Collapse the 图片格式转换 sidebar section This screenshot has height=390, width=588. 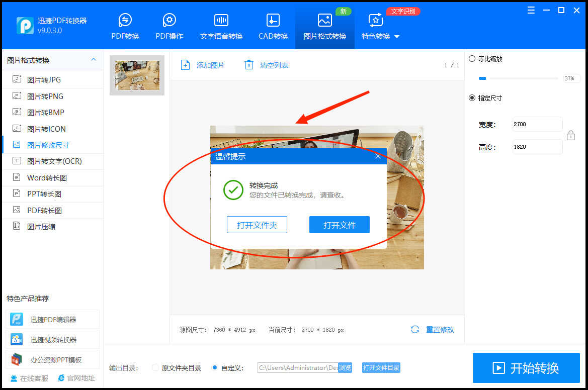[94, 60]
